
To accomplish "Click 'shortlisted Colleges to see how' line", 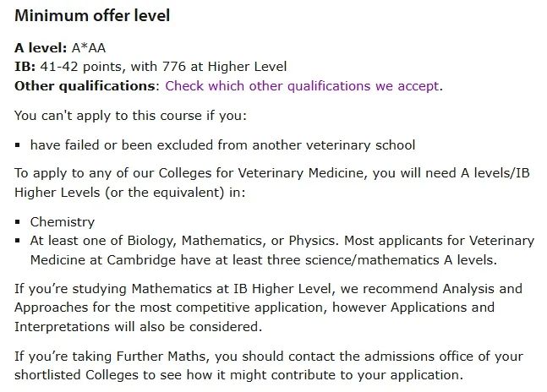I will 238,375.
